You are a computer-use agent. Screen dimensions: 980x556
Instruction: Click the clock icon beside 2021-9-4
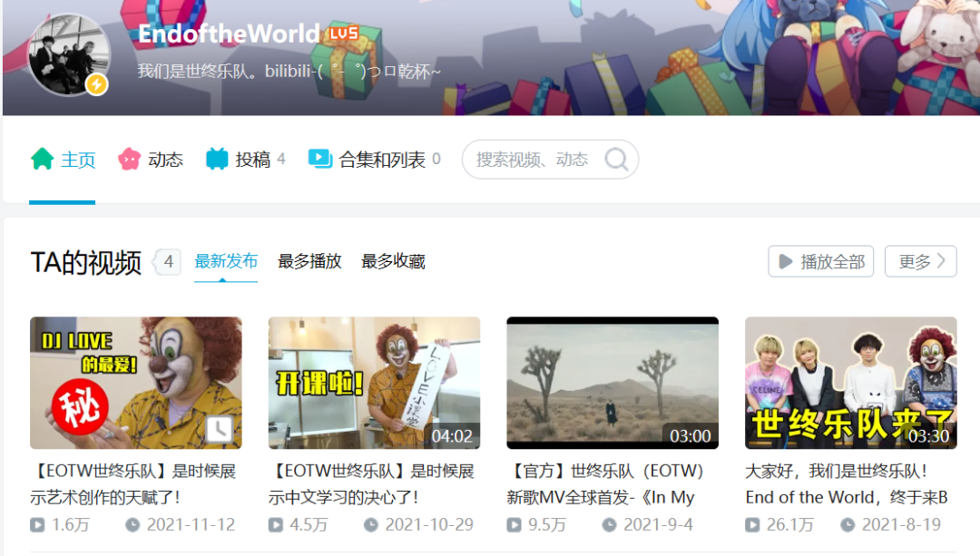(610, 525)
